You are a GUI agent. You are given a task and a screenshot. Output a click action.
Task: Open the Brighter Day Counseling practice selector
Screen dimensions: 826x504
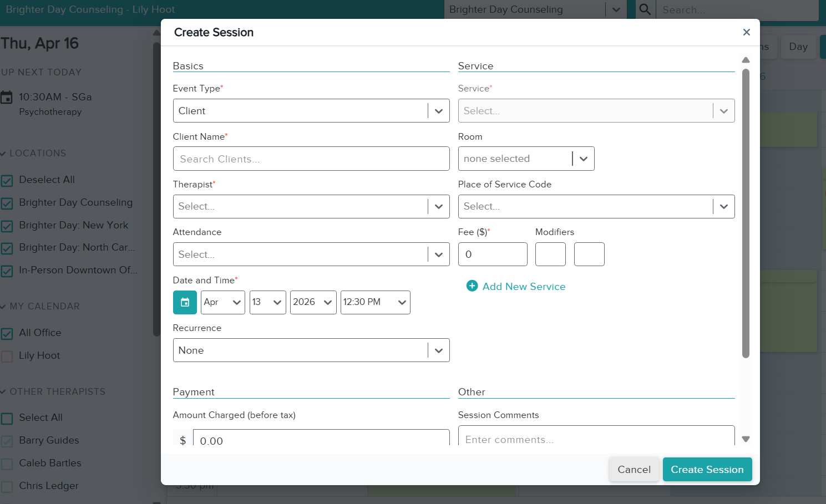535,9
